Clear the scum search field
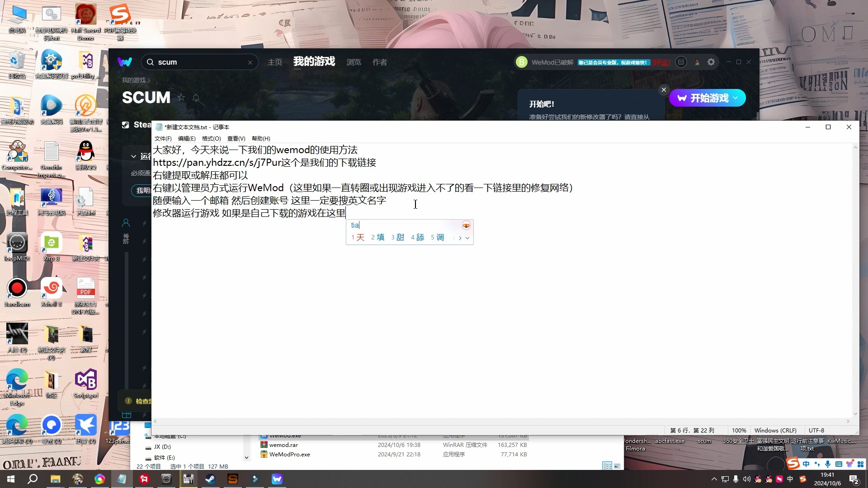 250,62
